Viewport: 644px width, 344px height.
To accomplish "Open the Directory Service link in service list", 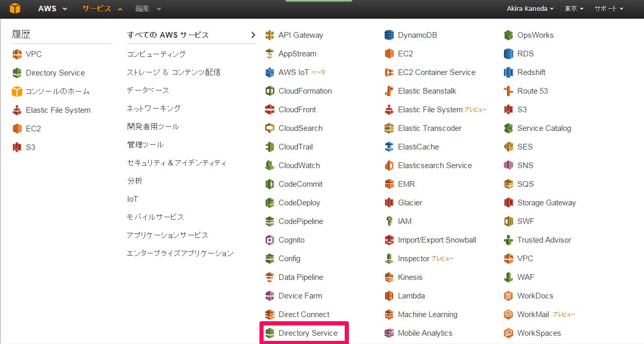I will click(308, 333).
